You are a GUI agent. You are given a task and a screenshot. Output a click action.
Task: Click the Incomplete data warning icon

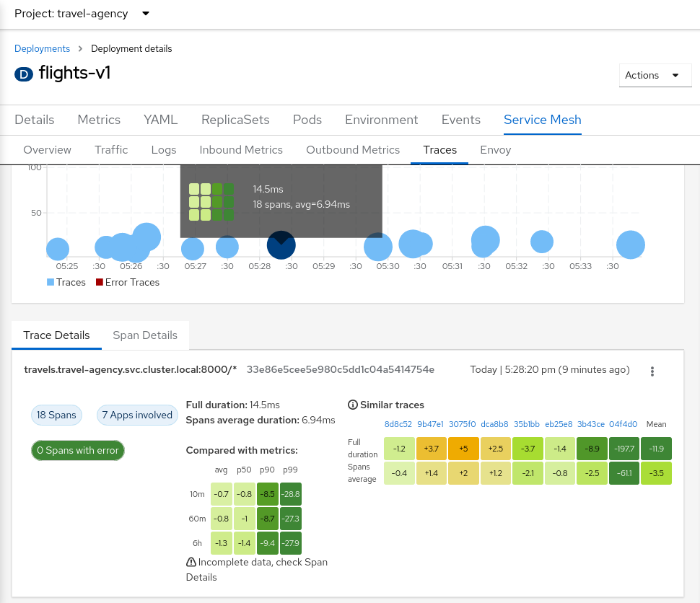191,562
